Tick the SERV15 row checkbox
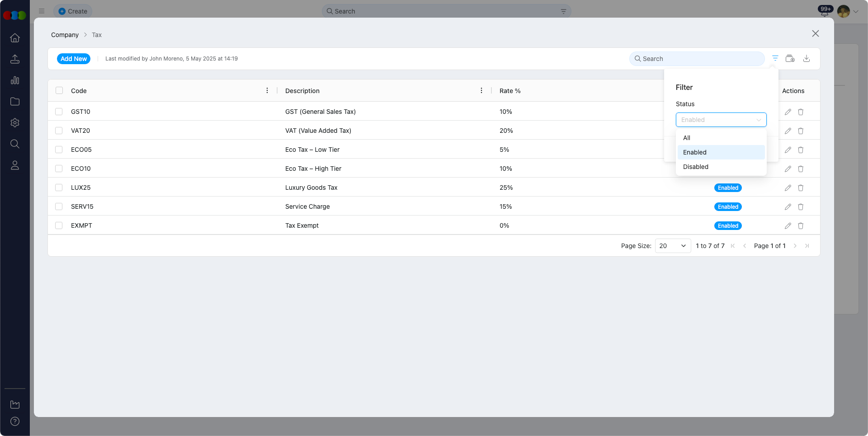The image size is (868, 436). [59, 206]
